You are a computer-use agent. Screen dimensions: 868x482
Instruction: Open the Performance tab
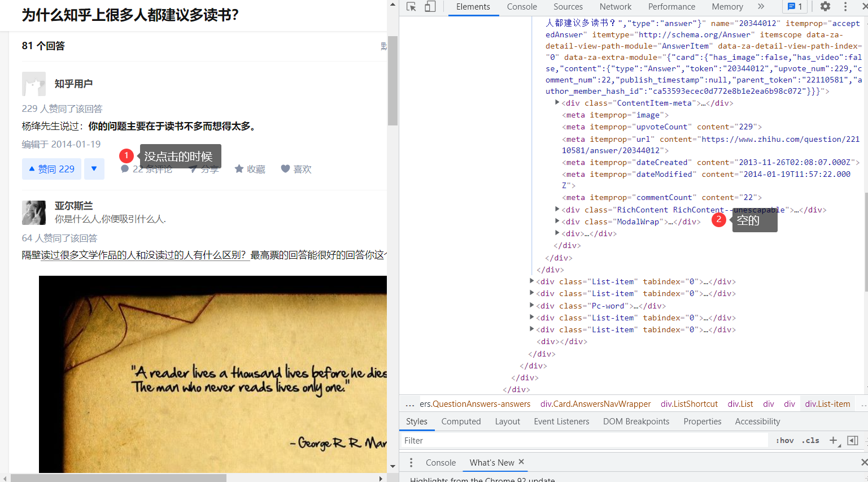pos(671,7)
